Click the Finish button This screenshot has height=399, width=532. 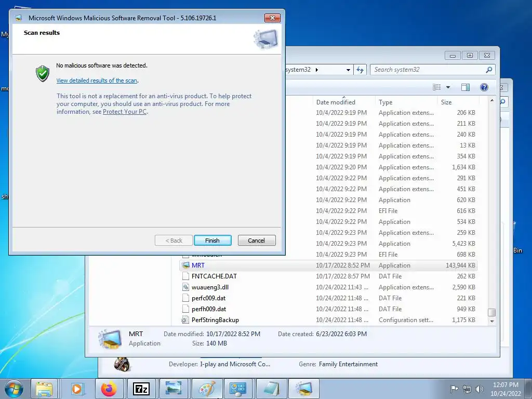[212, 240]
